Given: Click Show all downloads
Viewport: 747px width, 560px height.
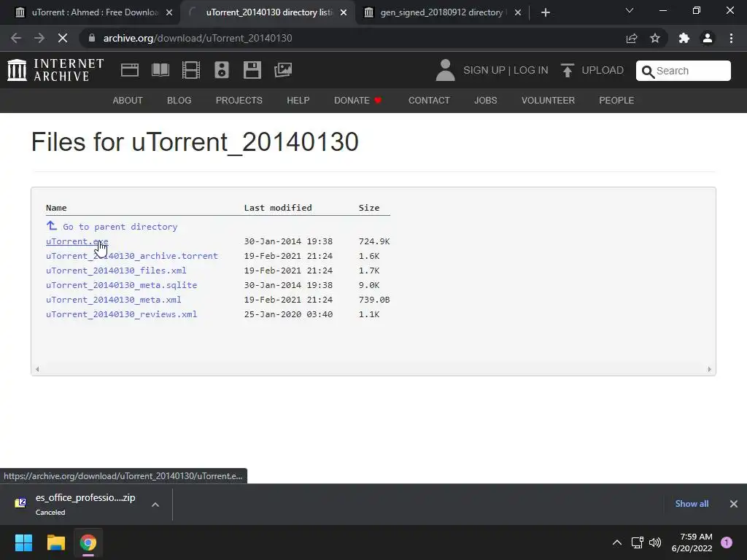Looking at the screenshot, I should pos(692,504).
